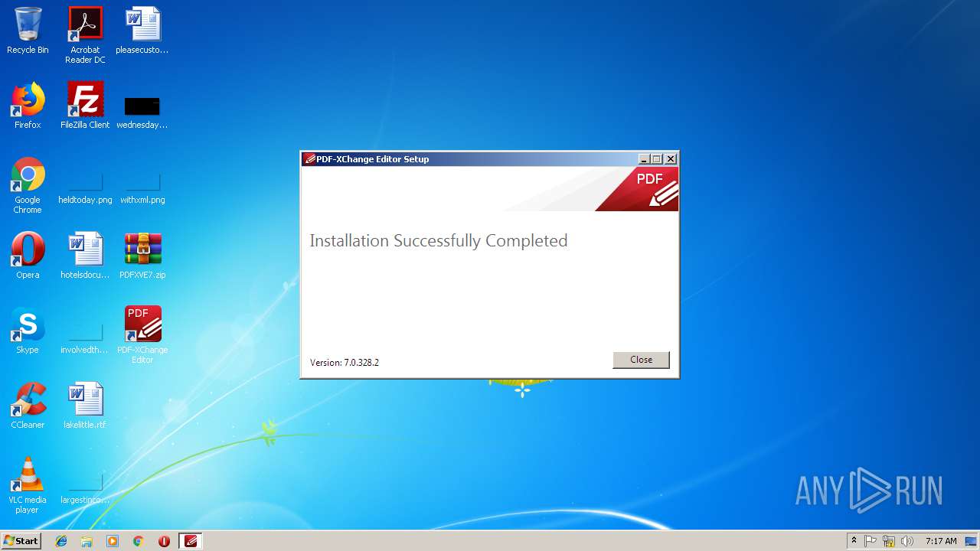Select the Firefox desktop shortcut
The height and width of the screenshot is (551, 980).
point(28,106)
